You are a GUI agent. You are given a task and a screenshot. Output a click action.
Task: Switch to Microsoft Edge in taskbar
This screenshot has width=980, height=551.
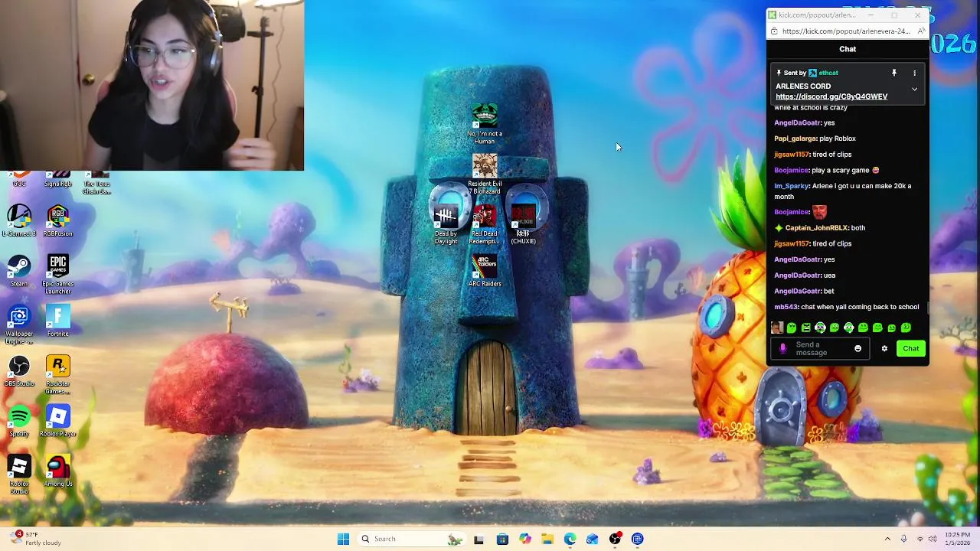pos(570,539)
